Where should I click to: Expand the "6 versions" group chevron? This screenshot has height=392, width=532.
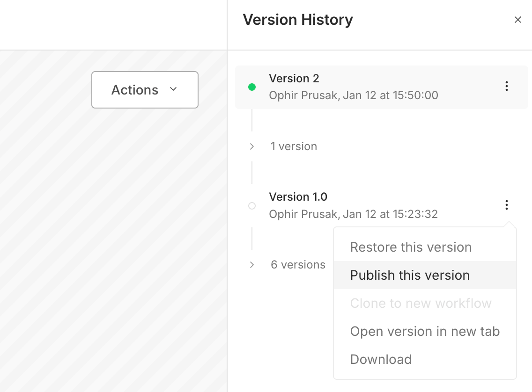252,265
